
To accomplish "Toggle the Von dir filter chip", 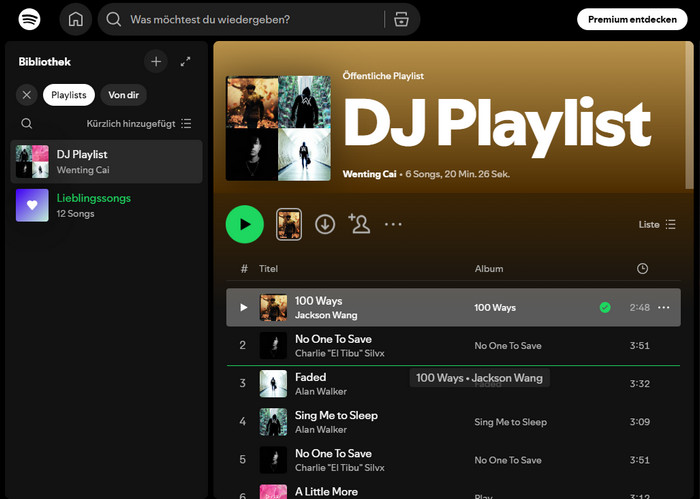I will coord(124,95).
